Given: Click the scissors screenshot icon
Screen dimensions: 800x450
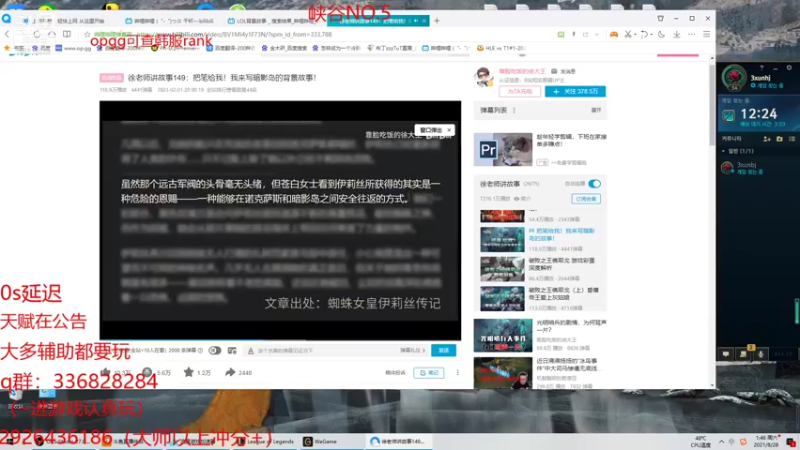Looking at the screenshot, I should (628, 34).
